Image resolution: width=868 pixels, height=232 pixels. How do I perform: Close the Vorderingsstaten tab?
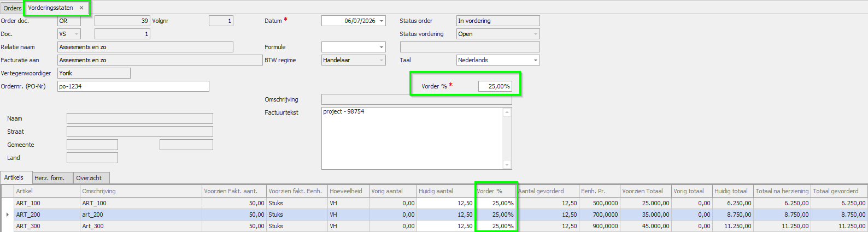coord(81,8)
